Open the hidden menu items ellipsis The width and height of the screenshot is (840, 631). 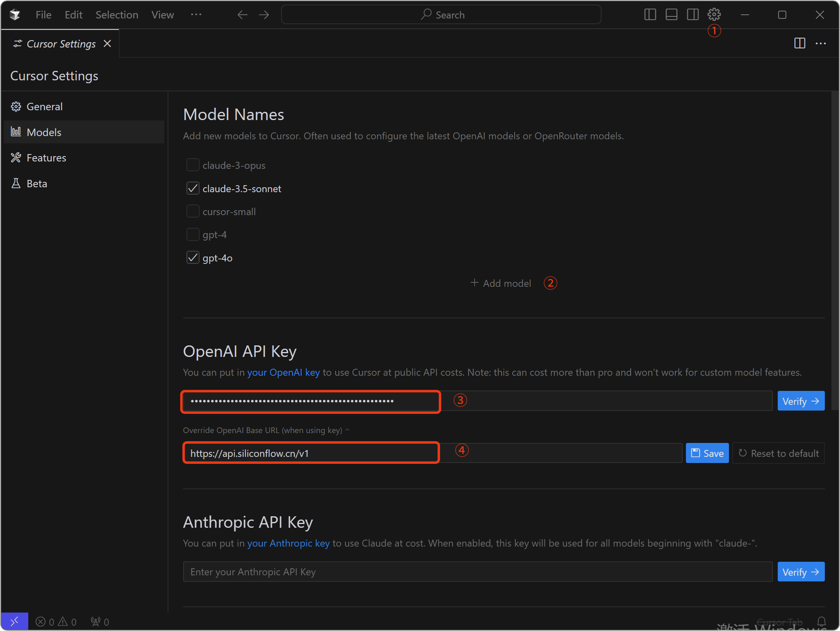tap(196, 15)
